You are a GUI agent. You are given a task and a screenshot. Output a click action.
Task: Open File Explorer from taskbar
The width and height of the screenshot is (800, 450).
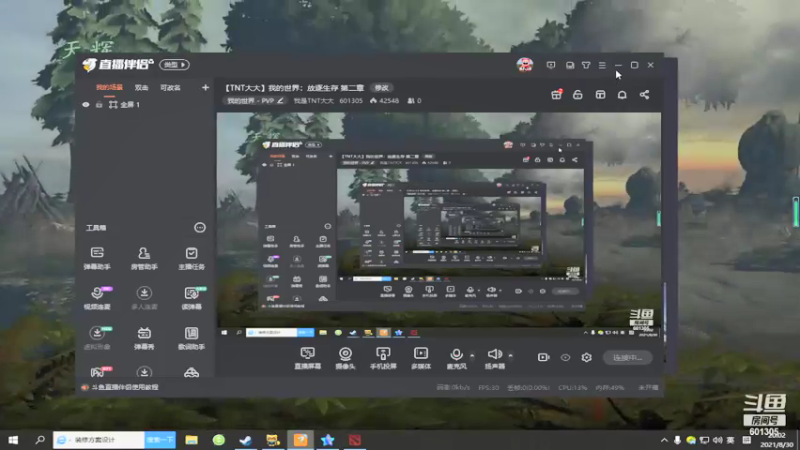(x=191, y=440)
